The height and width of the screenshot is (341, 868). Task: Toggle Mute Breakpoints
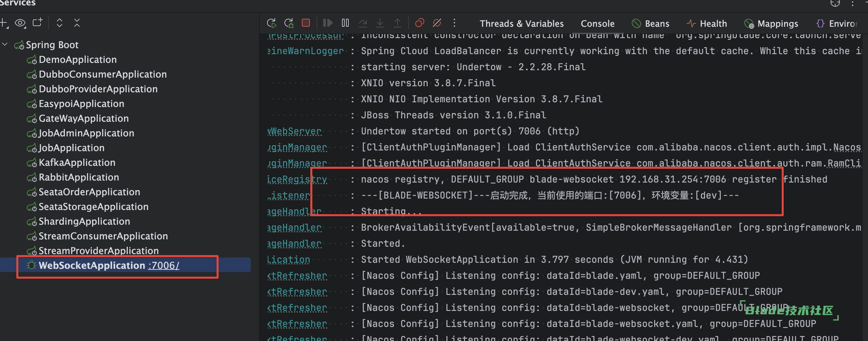437,23
